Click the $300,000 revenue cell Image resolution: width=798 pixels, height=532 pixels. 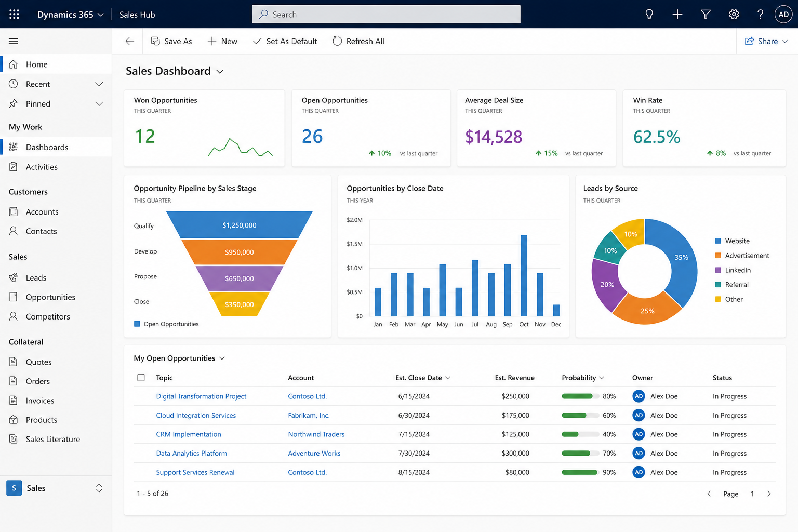[515, 453]
